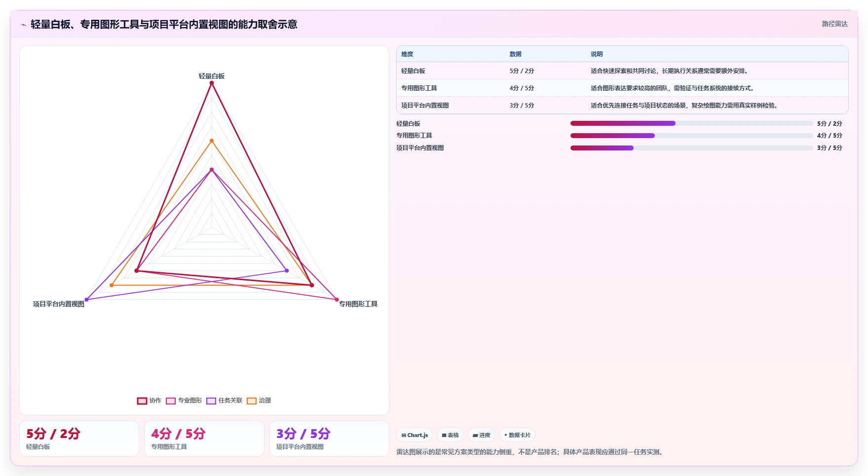
Task: Toggle the 任务关联 legend series
Action: tap(225, 401)
